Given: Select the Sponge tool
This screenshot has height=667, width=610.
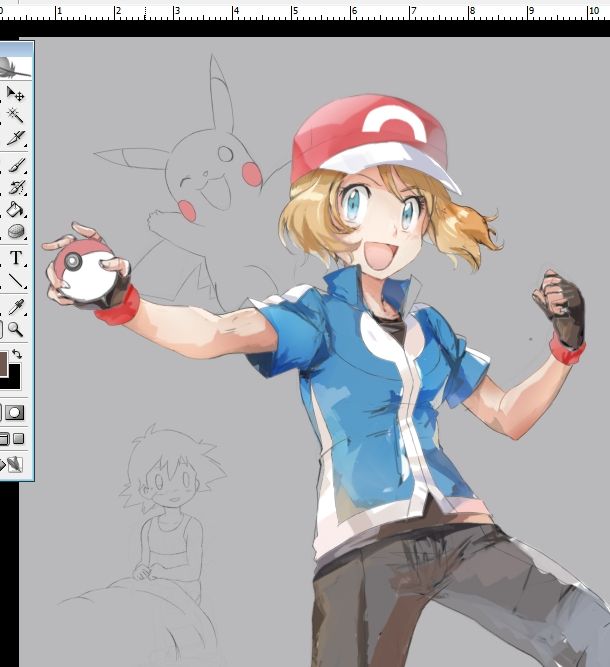Looking at the screenshot, I should [x=15, y=231].
